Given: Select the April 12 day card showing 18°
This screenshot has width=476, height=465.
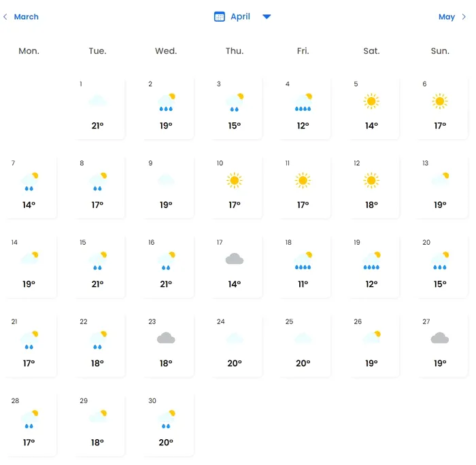Looking at the screenshot, I should pyautogui.click(x=371, y=187).
